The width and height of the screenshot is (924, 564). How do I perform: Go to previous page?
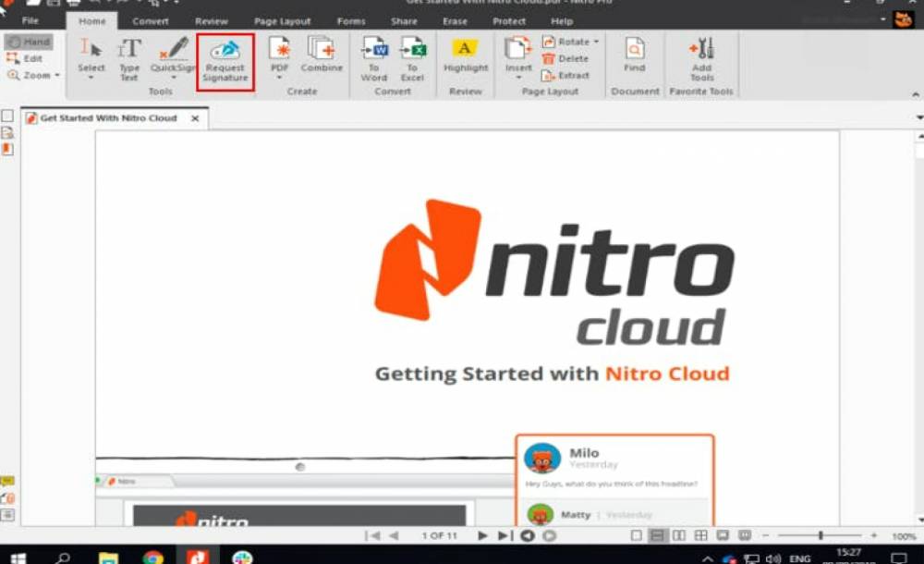(x=395, y=535)
